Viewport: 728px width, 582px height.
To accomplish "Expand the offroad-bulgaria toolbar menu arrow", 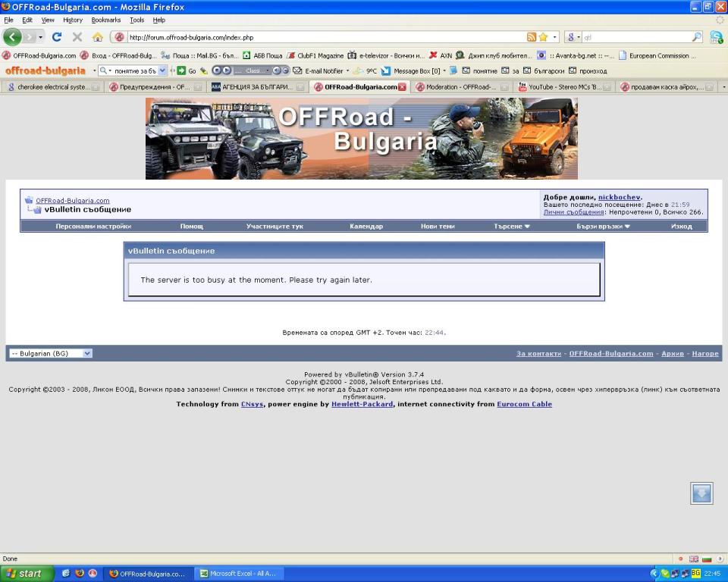I will click(94, 70).
